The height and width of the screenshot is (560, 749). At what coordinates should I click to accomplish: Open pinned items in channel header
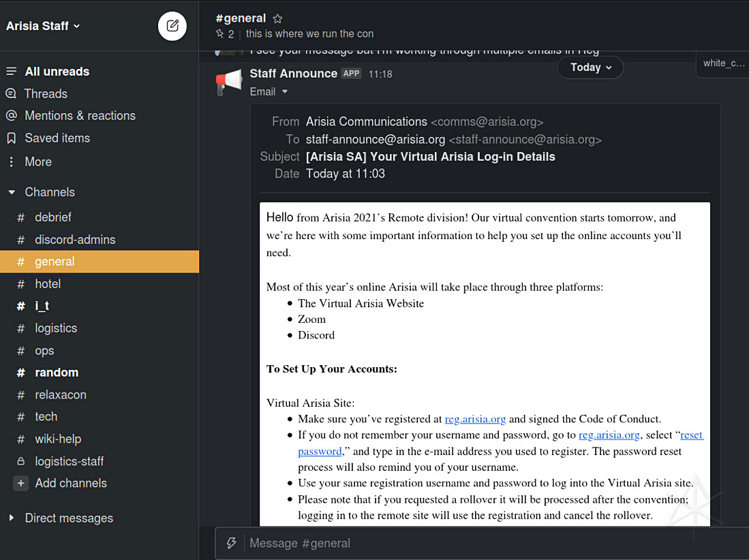[x=225, y=34]
